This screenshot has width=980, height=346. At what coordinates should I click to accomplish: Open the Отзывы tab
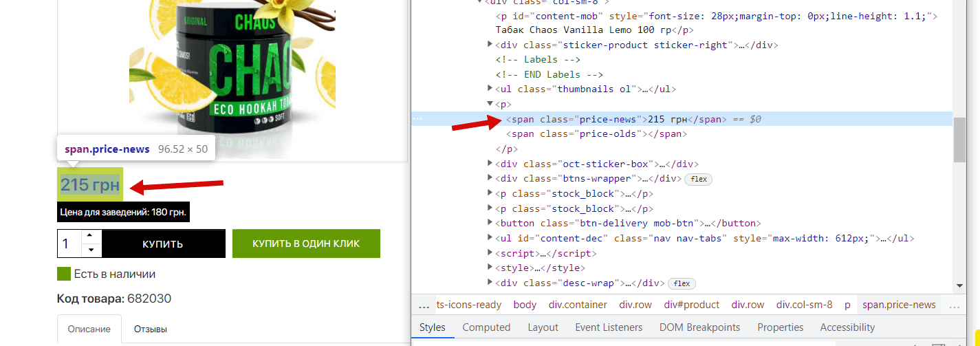point(151,329)
